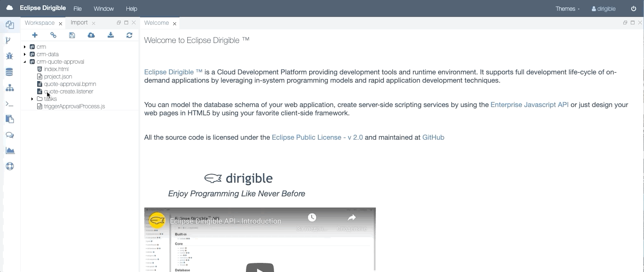This screenshot has width=644, height=272.
Task: Open the Git perspective icon
Action: click(8, 41)
